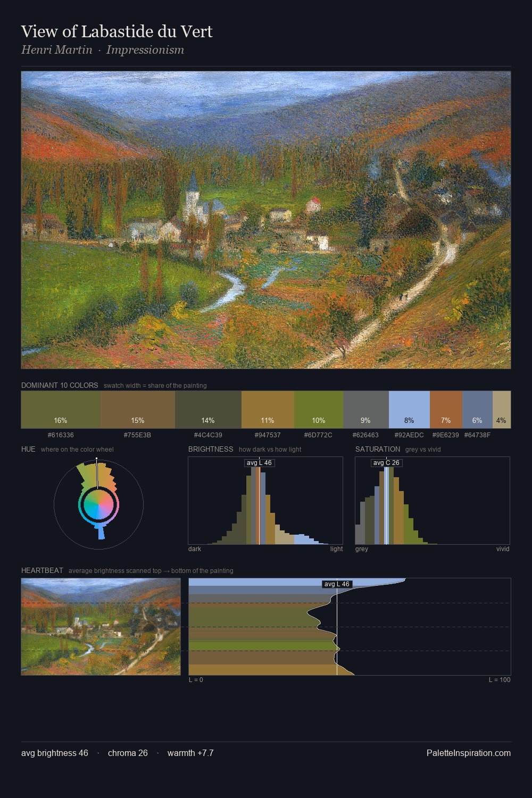Viewport: 532px width, 798px height.
Task: Click the 9% grey swatch #626463
Action: pos(366,410)
